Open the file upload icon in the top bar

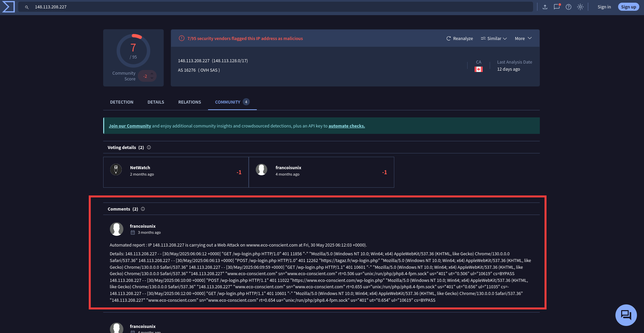[546, 7]
